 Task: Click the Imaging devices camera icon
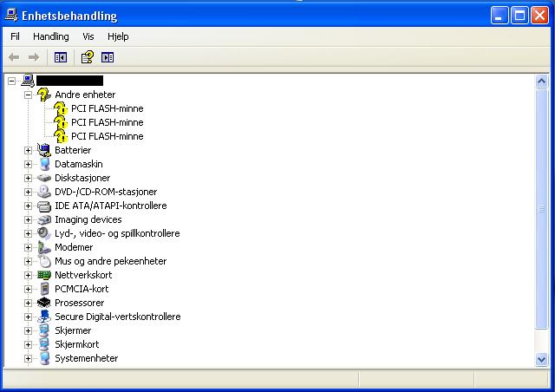(x=44, y=219)
